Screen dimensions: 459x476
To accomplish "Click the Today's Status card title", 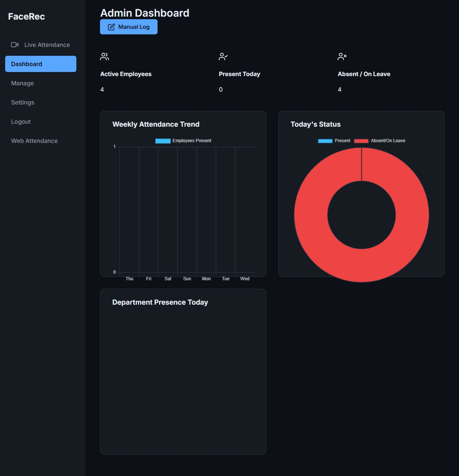I will (x=315, y=124).
